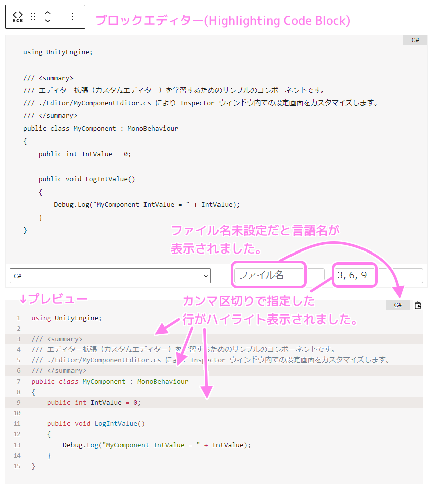Move block down with the down chevron
The height and width of the screenshot is (504, 436).
coord(48,21)
